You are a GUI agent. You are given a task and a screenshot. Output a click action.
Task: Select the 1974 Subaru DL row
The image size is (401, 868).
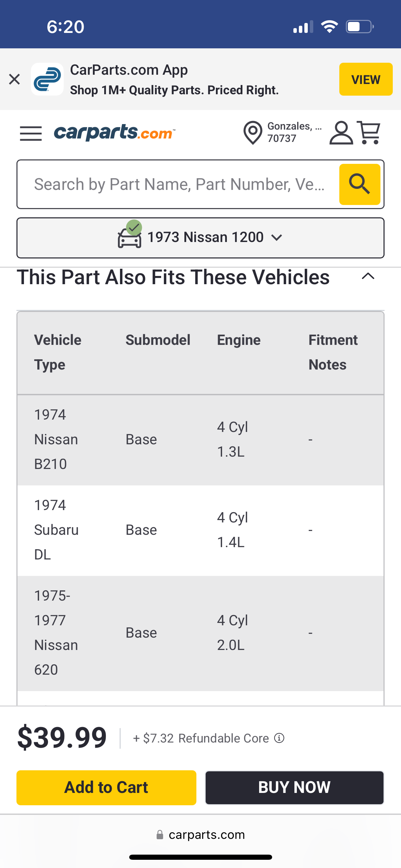(x=200, y=530)
